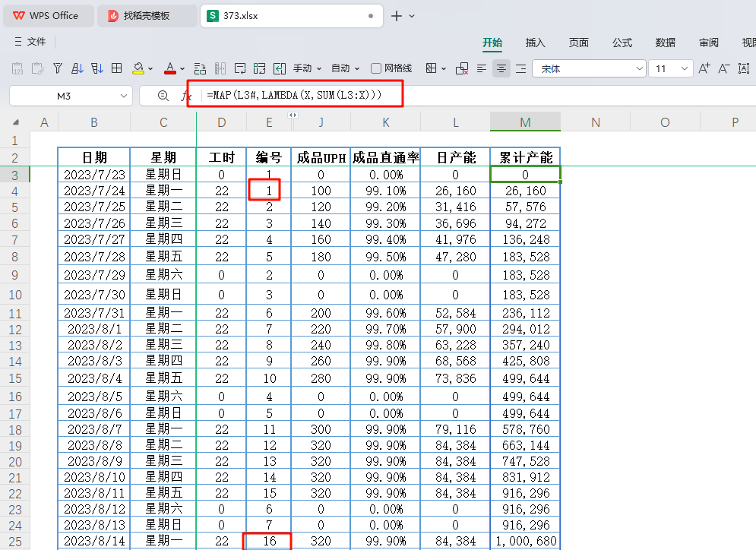This screenshot has width=756, height=550.
Task: Select column L header
Action: pos(455,122)
